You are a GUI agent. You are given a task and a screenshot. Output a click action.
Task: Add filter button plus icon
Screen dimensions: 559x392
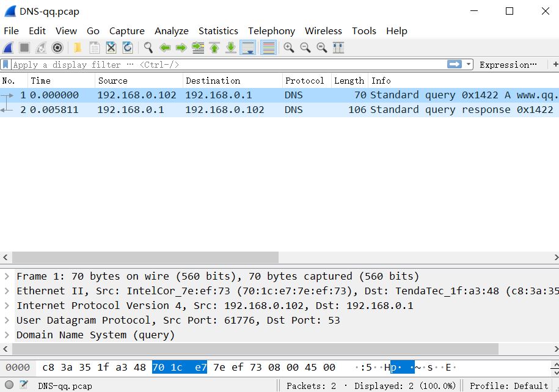(x=555, y=64)
